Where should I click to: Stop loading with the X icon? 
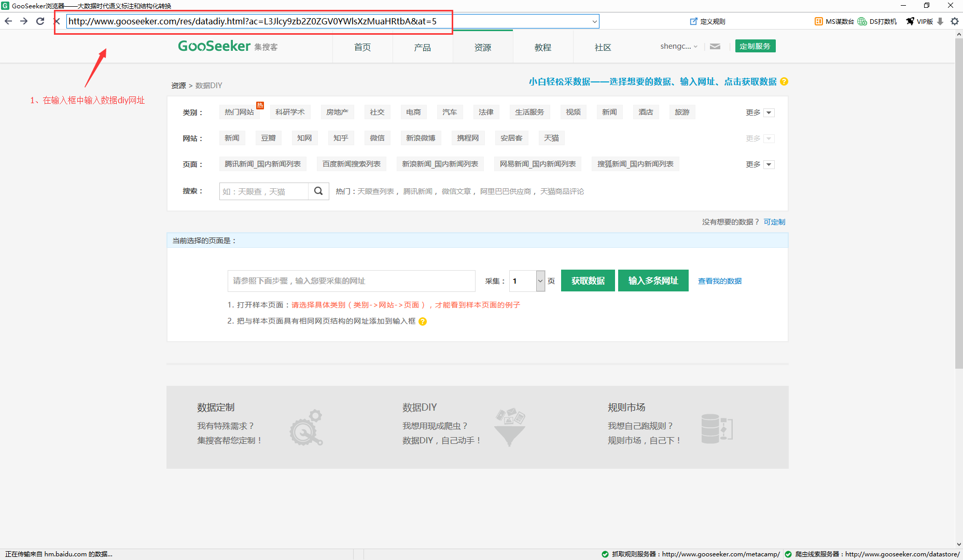click(x=58, y=21)
